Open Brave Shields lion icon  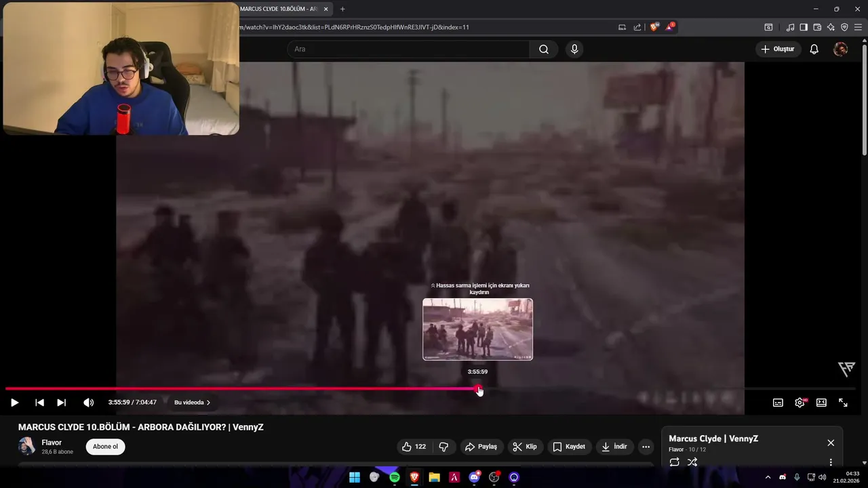(x=654, y=27)
